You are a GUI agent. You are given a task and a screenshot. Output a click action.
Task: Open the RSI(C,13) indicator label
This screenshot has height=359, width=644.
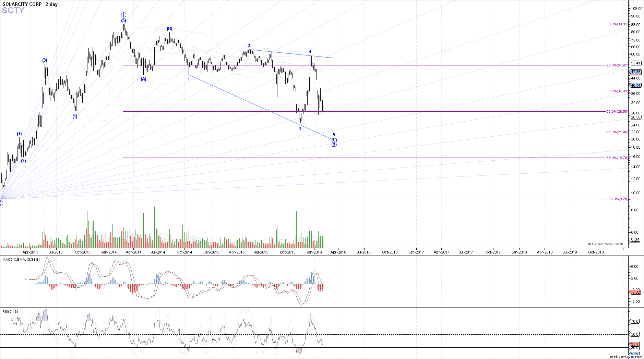(10, 312)
